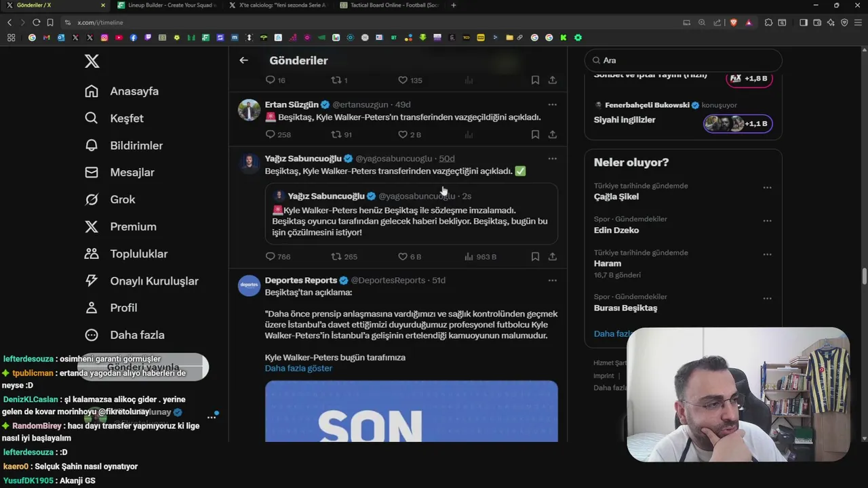Screen dimensions: 868x488
Task: Reload the page
Action: pos(37,22)
